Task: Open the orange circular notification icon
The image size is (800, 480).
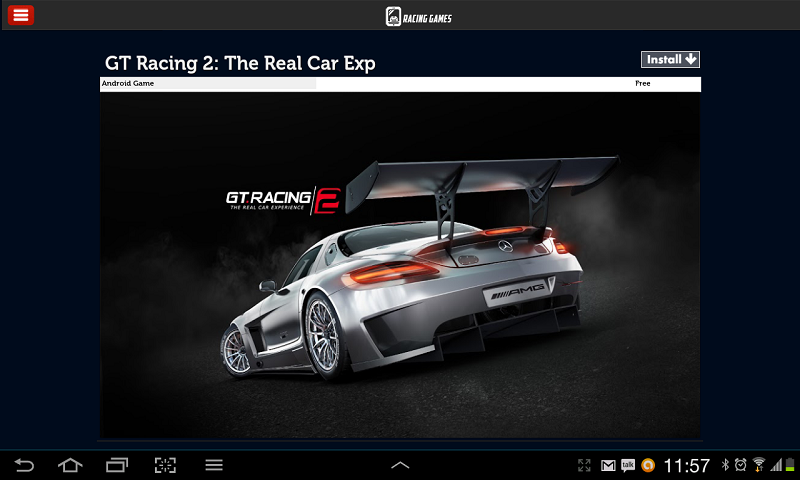Action: (648, 465)
